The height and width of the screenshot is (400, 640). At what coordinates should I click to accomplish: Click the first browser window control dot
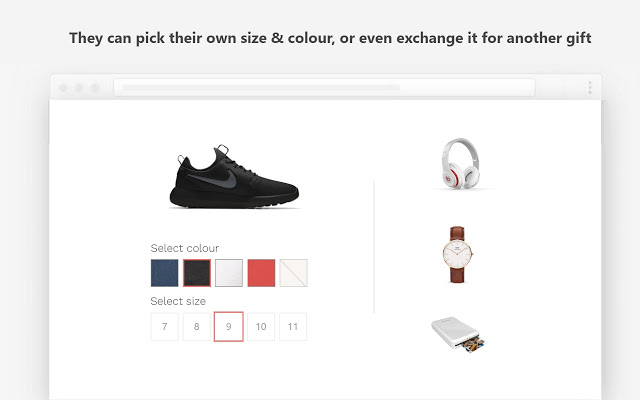65,88
